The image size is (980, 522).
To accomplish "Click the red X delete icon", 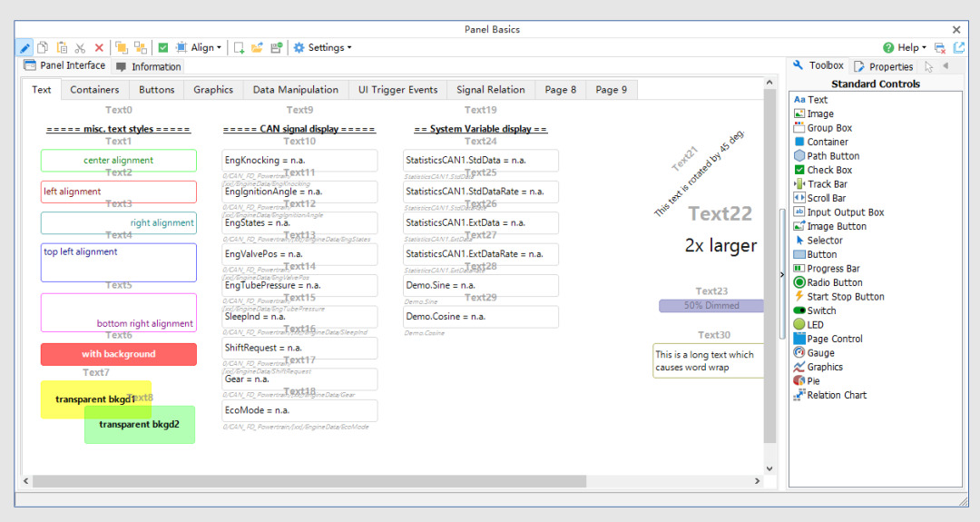I will (99, 47).
